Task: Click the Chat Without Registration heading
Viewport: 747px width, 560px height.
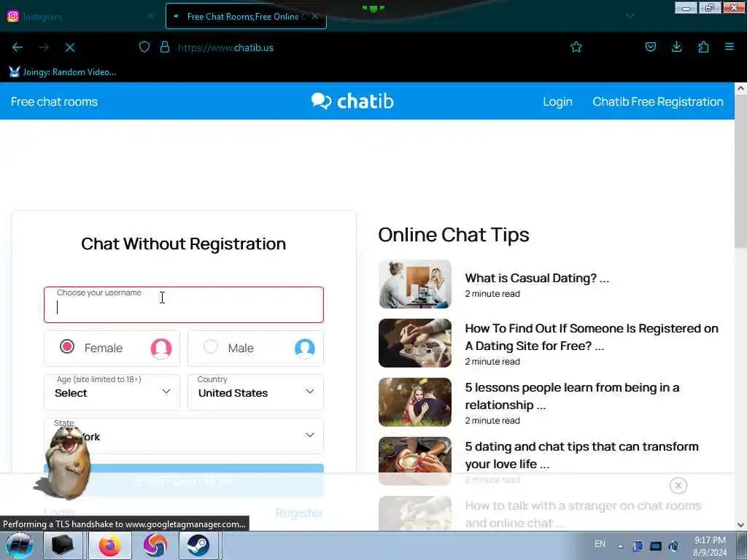Action: [183, 244]
